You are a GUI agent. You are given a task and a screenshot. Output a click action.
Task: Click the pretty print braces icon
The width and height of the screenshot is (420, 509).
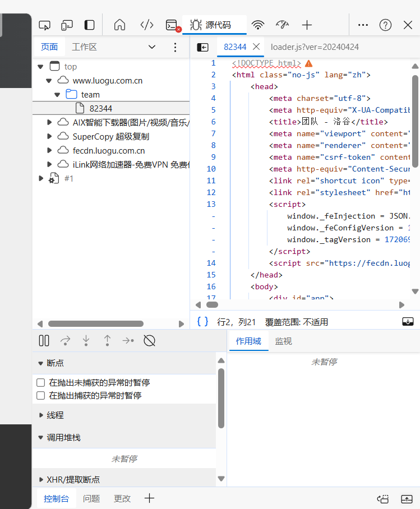(x=202, y=322)
